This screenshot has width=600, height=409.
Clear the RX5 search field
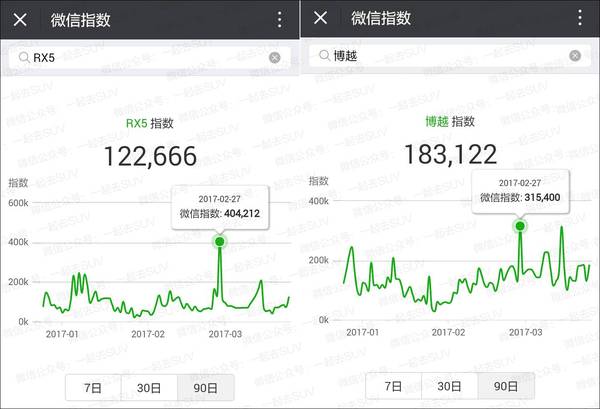tap(275, 58)
